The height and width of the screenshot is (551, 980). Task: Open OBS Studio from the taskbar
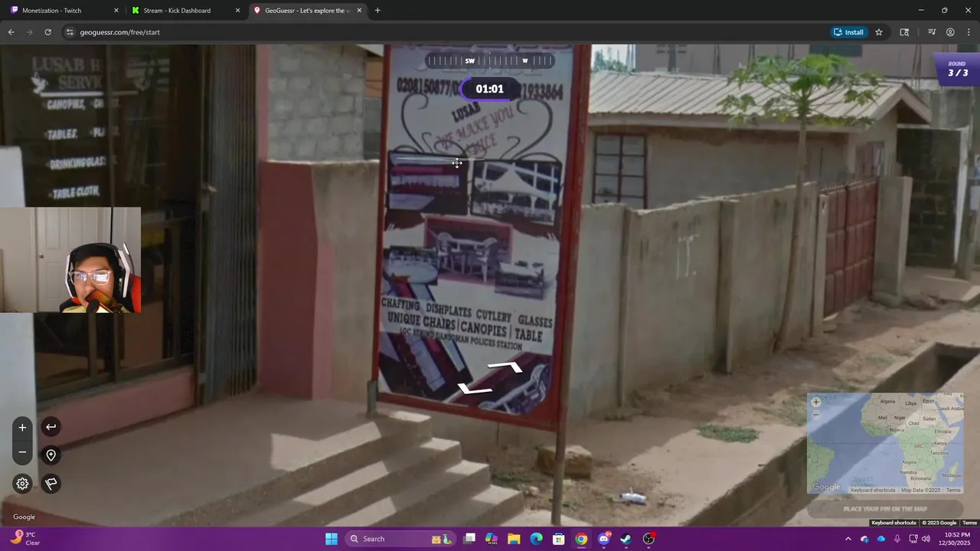click(x=649, y=539)
